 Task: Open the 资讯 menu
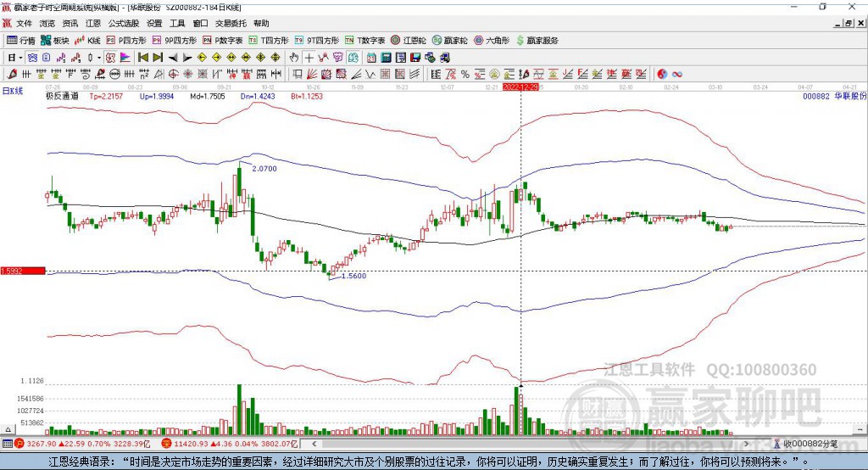pyautogui.click(x=70, y=23)
